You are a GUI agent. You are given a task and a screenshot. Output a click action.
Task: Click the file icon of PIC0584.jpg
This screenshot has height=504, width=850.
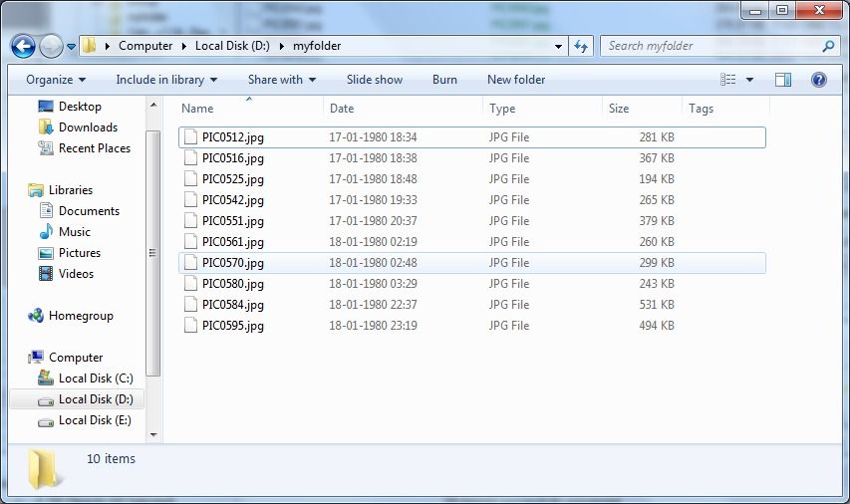tap(190, 304)
